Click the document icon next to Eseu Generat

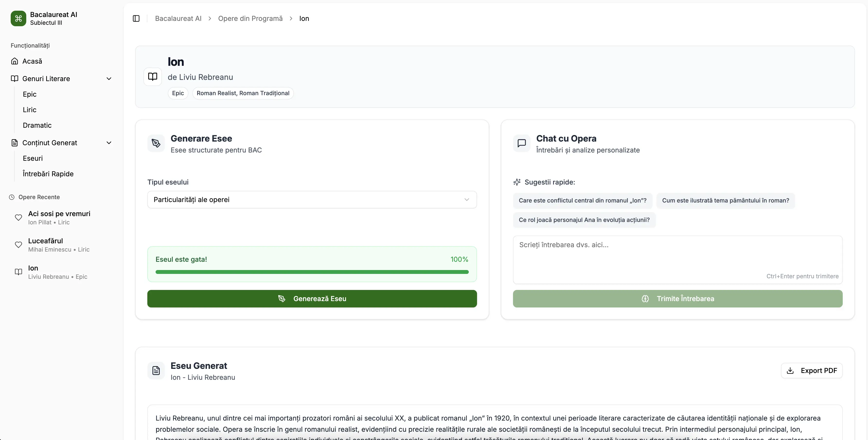[x=156, y=370]
